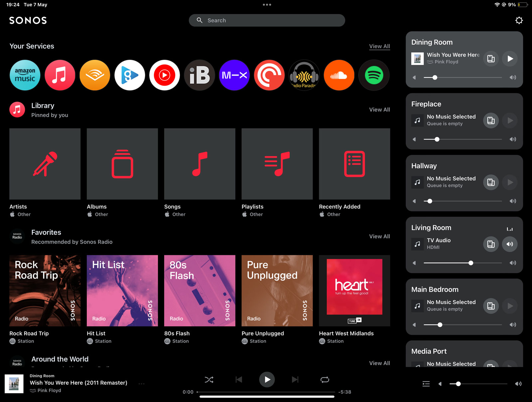Screen dimensions: 532x402
Task: Open the Songs library tile
Action: (x=200, y=164)
